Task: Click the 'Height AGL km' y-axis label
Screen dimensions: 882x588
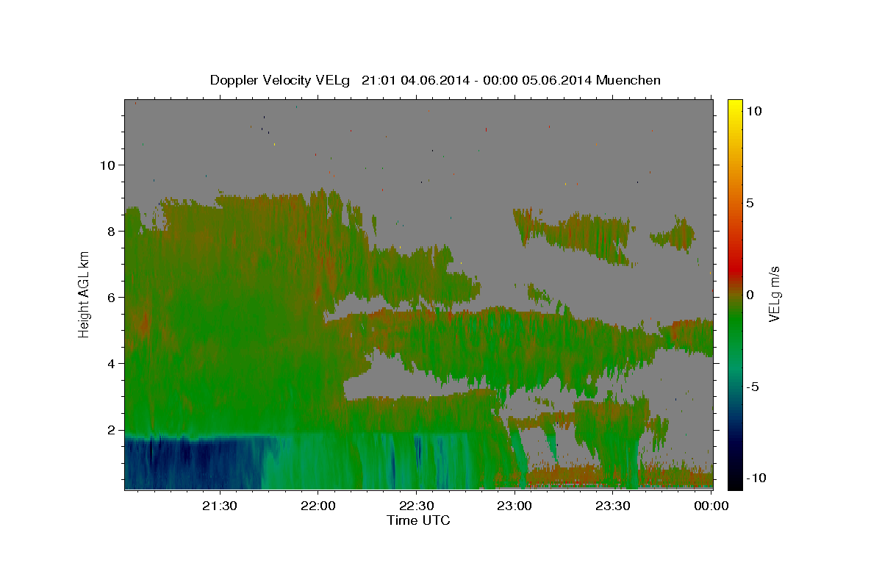Action: pyautogui.click(x=84, y=294)
